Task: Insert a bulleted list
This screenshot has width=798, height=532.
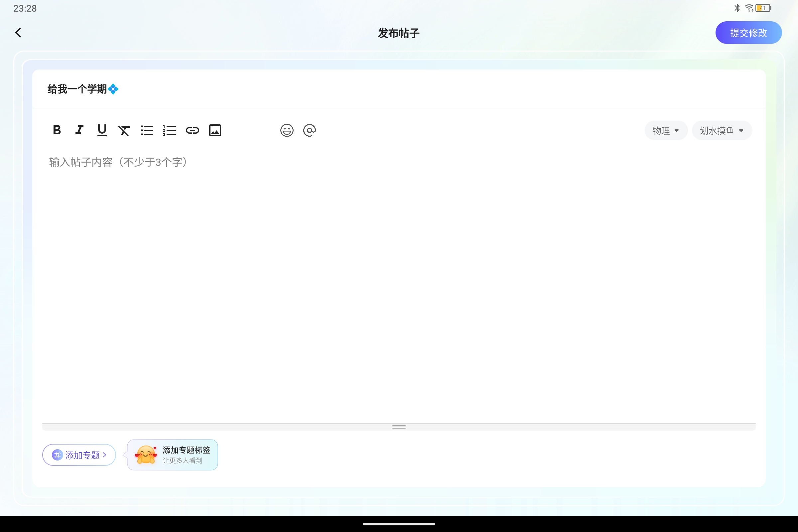Action: pos(147,130)
